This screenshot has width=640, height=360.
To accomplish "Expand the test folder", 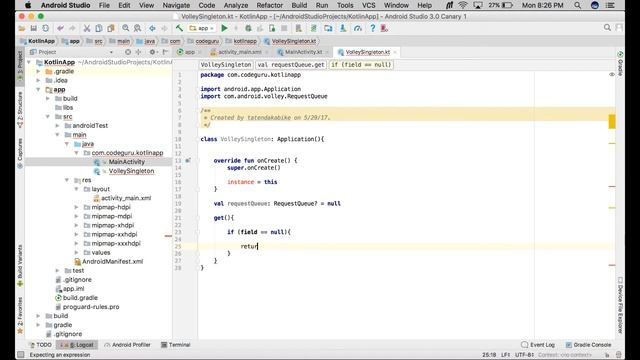I will [57, 271].
